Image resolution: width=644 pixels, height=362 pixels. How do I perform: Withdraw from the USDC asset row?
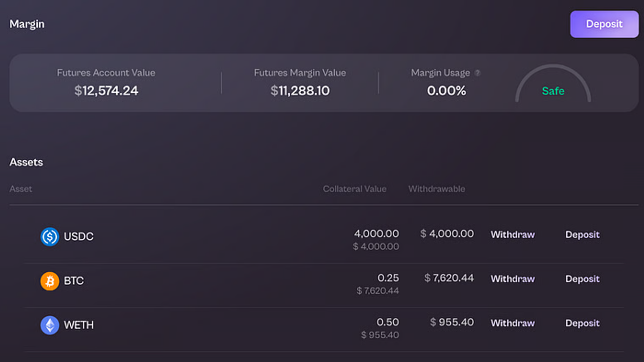[x=512, y=235]
